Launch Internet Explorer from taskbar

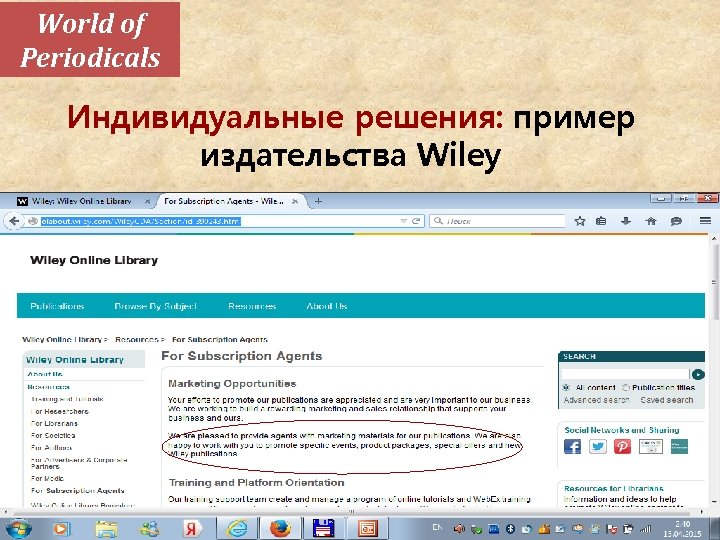tap(237, 529)
